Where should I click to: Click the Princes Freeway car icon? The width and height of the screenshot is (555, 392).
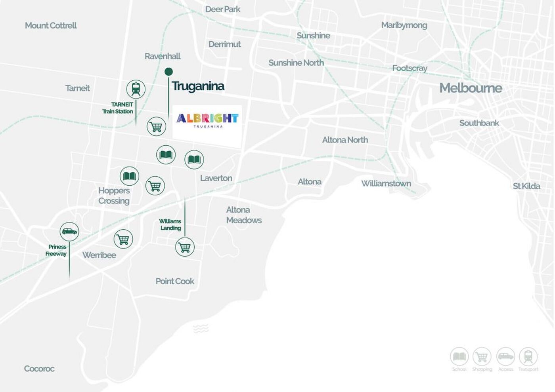tap(69, 231)
